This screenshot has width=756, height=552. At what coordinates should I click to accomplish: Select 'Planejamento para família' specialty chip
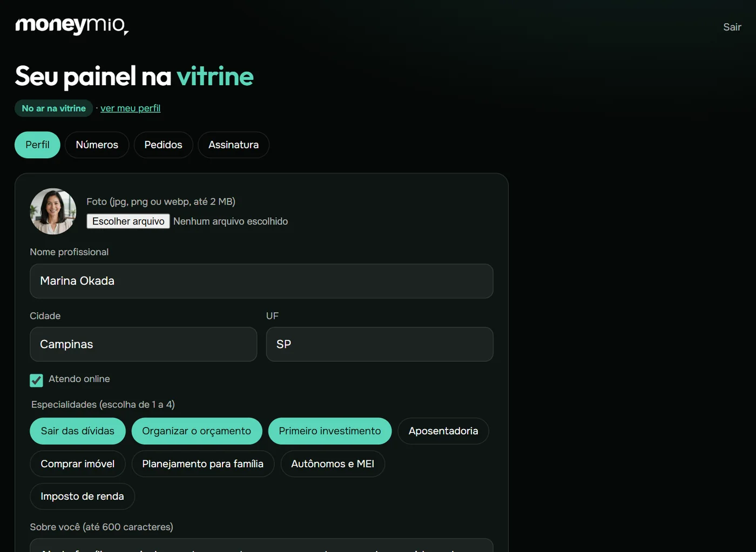202,464
